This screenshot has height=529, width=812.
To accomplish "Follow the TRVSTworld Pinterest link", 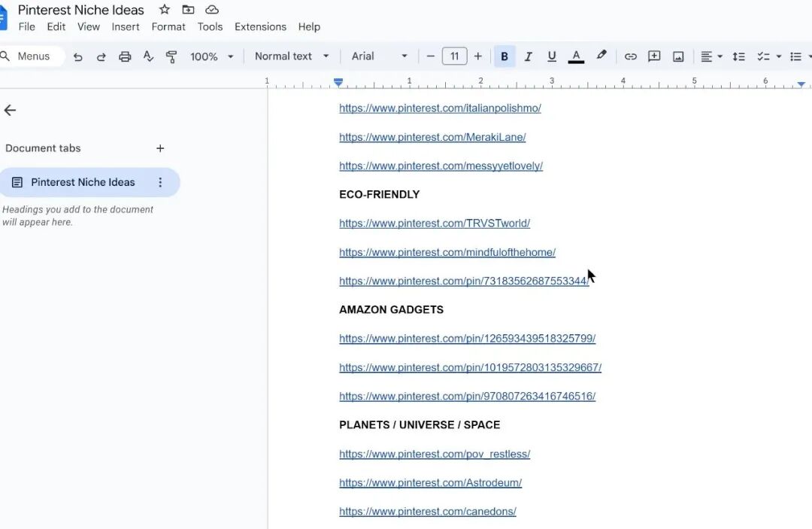I will tap(435, 223).
